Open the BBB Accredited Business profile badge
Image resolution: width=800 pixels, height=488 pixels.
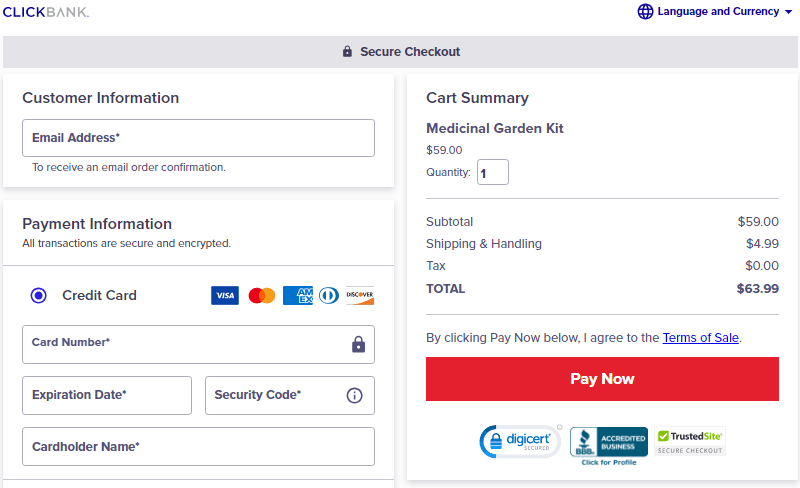pyautogui.click(x=609, y=446)
